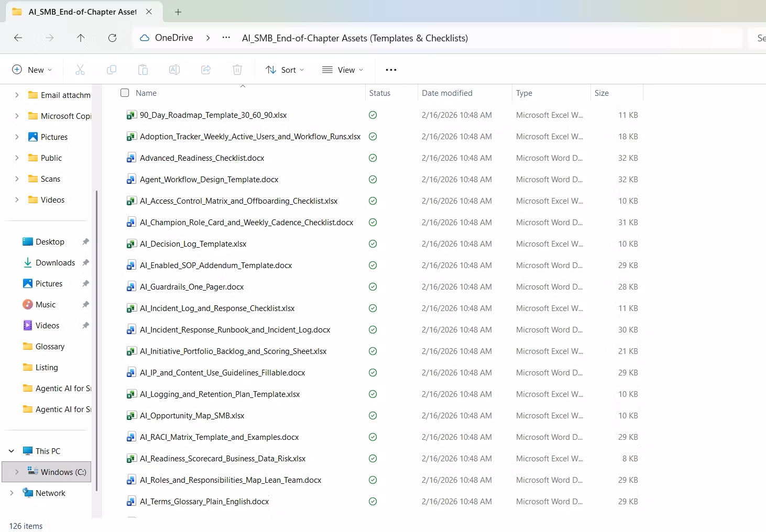
Task: Click sync status icon for AI_Opportunity_Map_SMB
Action: [x=373, y=416]
